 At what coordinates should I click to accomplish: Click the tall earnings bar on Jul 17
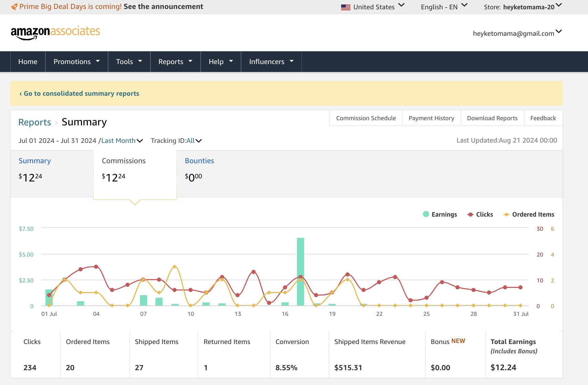301,272
